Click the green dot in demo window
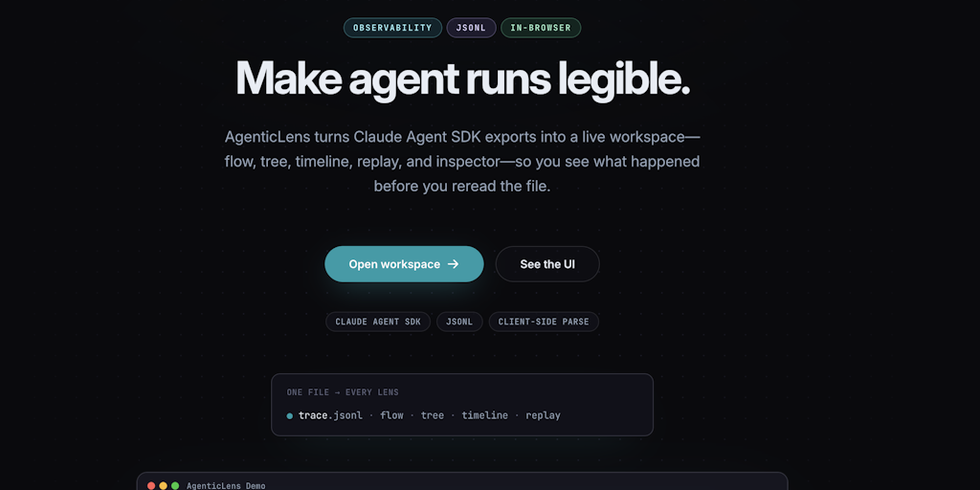The height and width of the screenshot is (490, 980). pyautogui.click(x=175, y=485)
